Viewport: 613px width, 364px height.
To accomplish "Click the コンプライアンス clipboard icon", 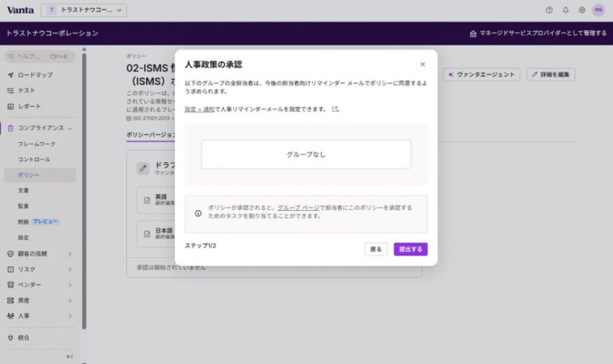I will click(x=10, y=129).
